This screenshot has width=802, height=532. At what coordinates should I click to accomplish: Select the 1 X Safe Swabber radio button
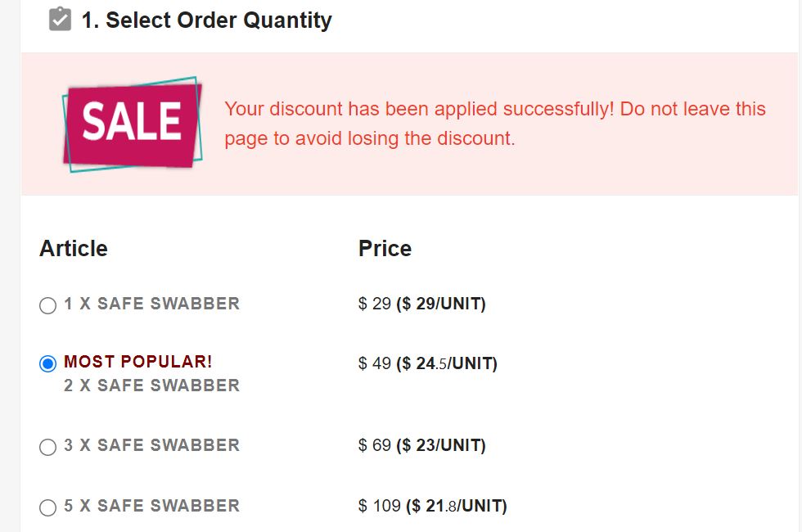click(47, 305)
